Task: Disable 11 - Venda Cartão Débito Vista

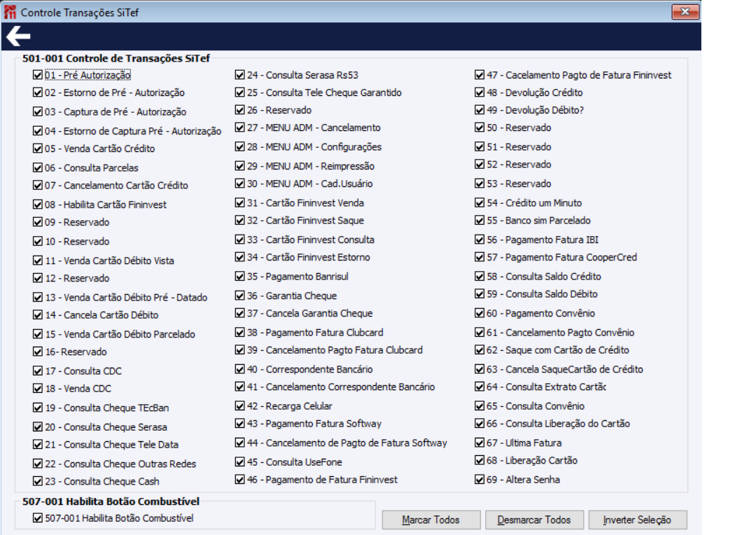Action: 38,260
